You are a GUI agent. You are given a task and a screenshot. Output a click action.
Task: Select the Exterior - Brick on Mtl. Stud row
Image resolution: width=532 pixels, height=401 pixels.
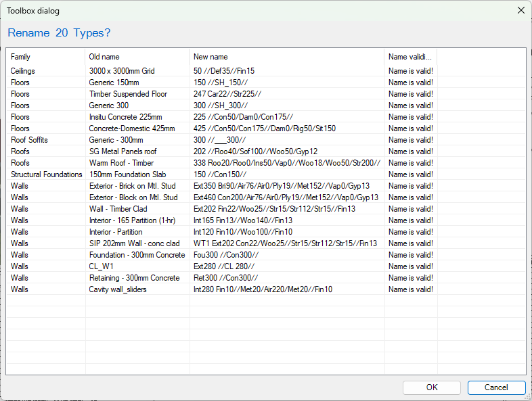(133, 186)
